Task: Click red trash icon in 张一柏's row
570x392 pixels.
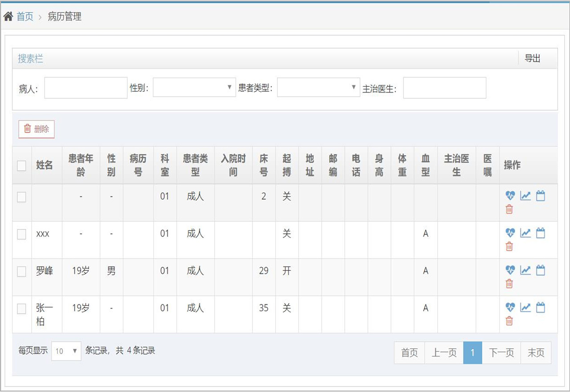Action: (509, 321)
